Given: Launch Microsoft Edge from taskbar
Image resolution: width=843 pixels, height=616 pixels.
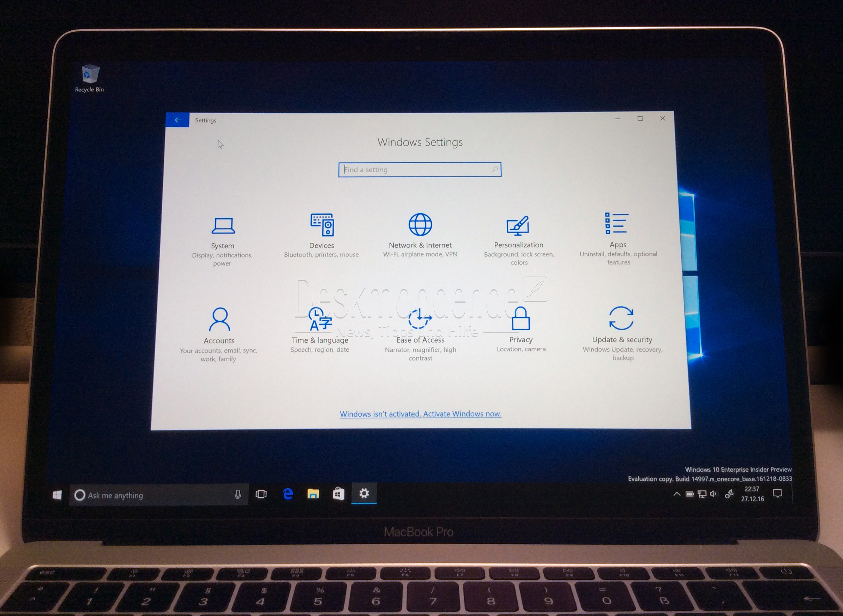Looking at the screenshot, I should (x=288, y=494).
